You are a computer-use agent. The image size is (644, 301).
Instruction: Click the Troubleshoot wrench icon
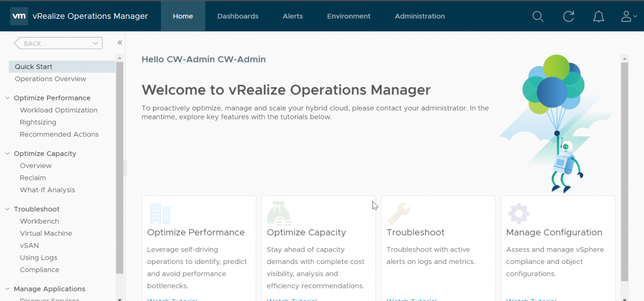(399, 214)
